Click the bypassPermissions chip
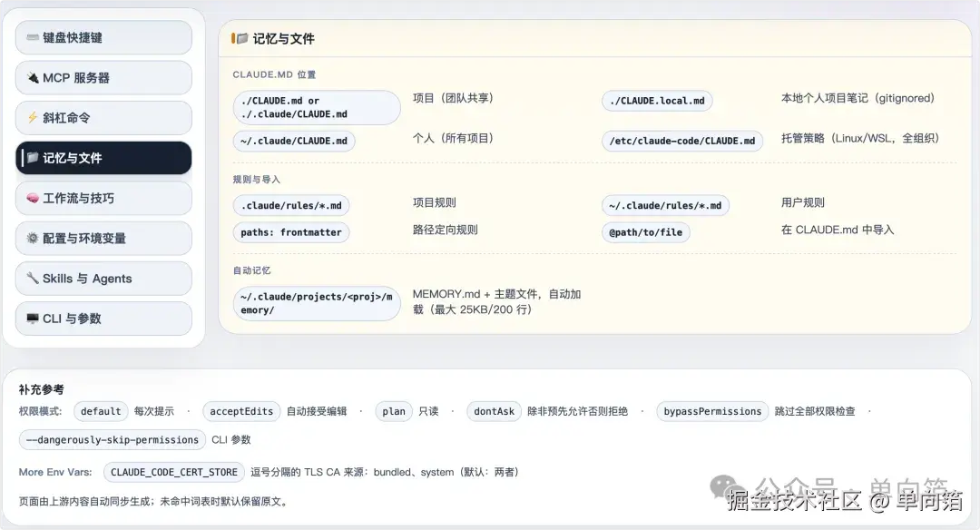 coord(712,411)
